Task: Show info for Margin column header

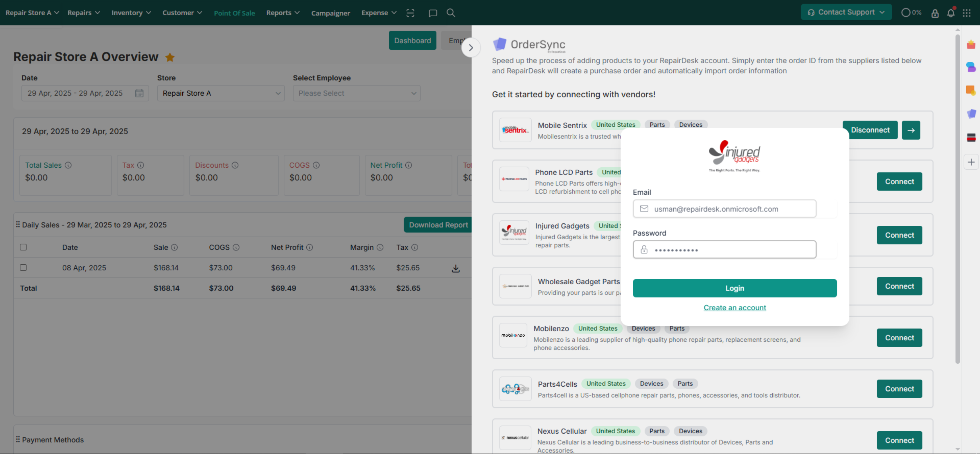Action: 380,247
